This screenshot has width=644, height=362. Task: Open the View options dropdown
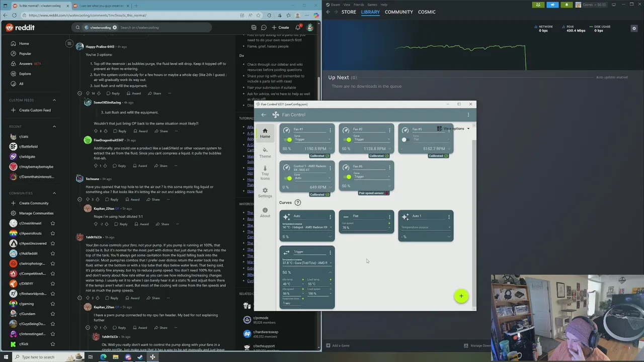(453, 129)
